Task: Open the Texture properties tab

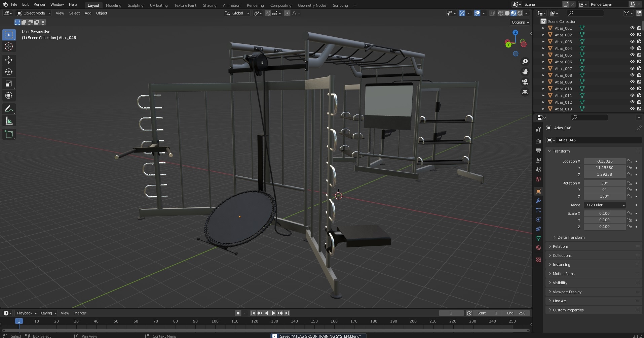Action: (538, 260)
